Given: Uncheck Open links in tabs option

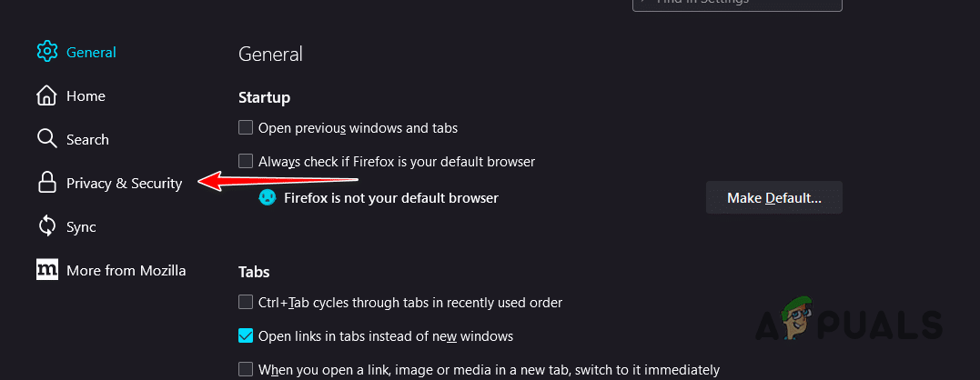Looking at the screenshot, I should pos(246,335).
